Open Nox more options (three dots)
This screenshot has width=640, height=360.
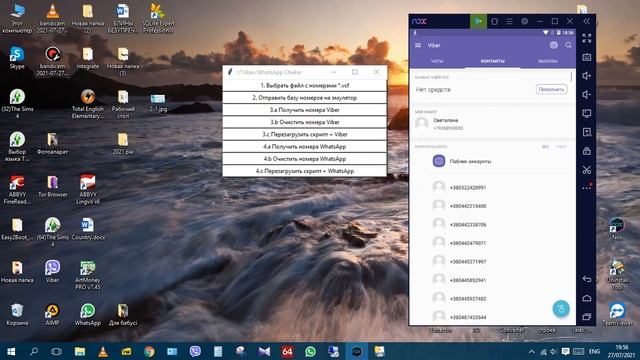click(x=587, y=188)
